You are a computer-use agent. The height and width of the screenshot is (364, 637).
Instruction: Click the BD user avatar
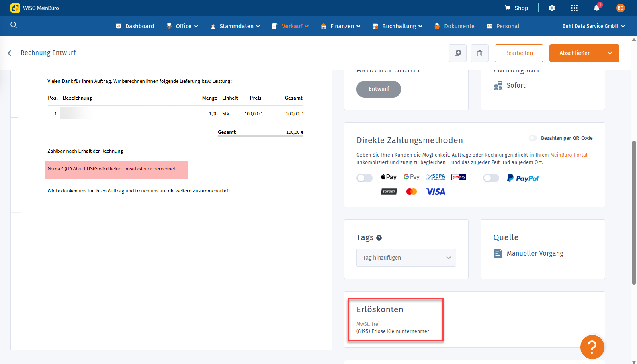(x=620, y=8)
